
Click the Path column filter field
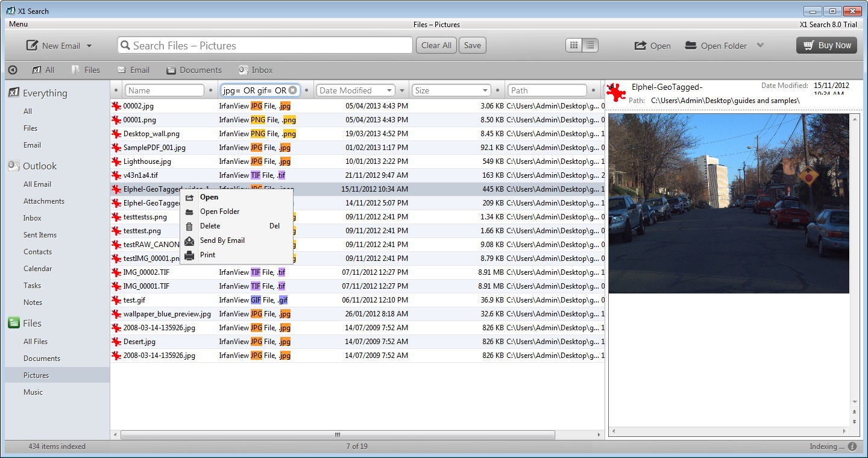(x=547, y=90)
